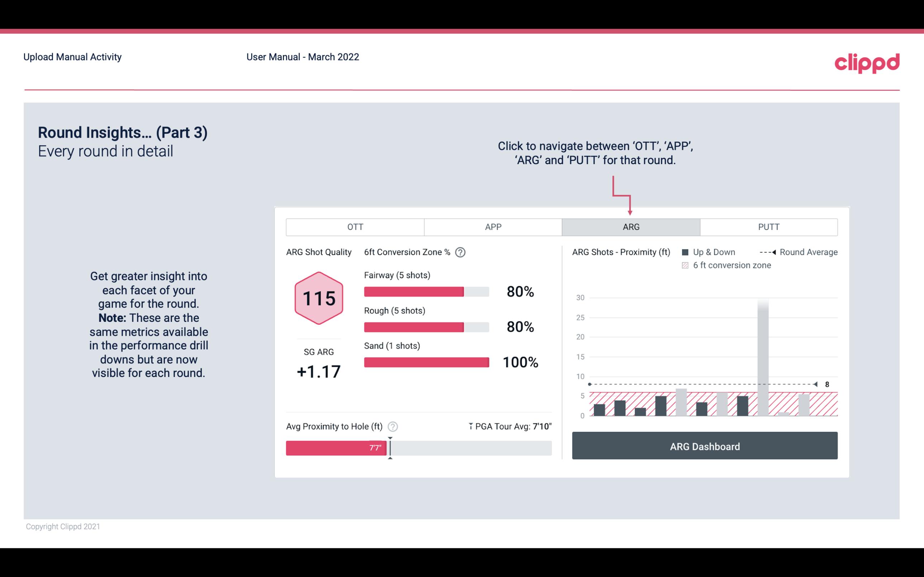Viewport: 924px width, 577px height.
Task: Toggle the Up & Down display on chart
Action: click(x=714, y=252)
